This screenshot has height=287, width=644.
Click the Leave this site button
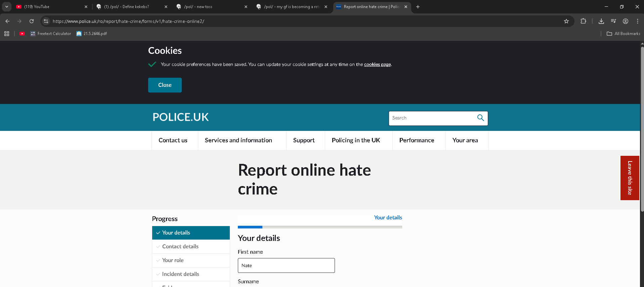630,178
